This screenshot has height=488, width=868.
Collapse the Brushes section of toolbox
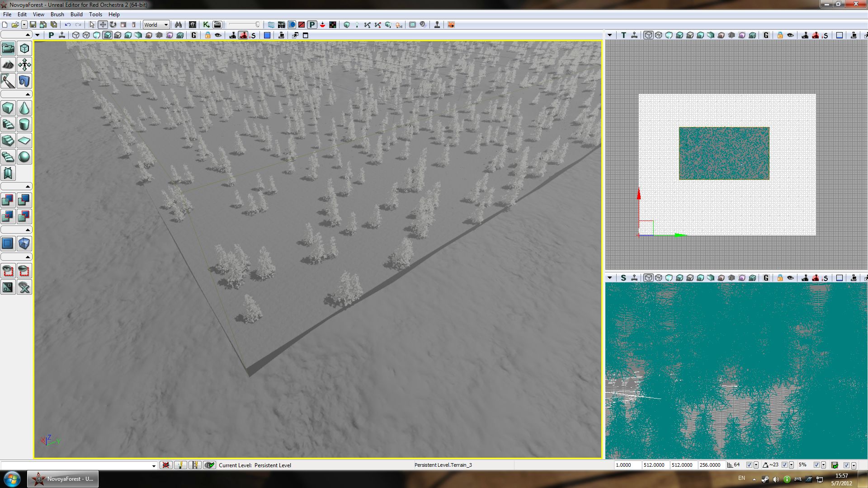point(16,94)
